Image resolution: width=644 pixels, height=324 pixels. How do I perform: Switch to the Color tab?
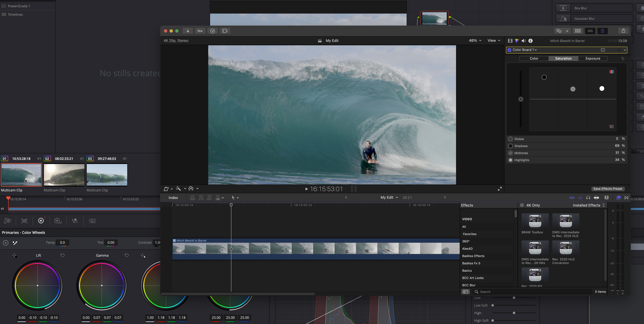pos(534,58)
